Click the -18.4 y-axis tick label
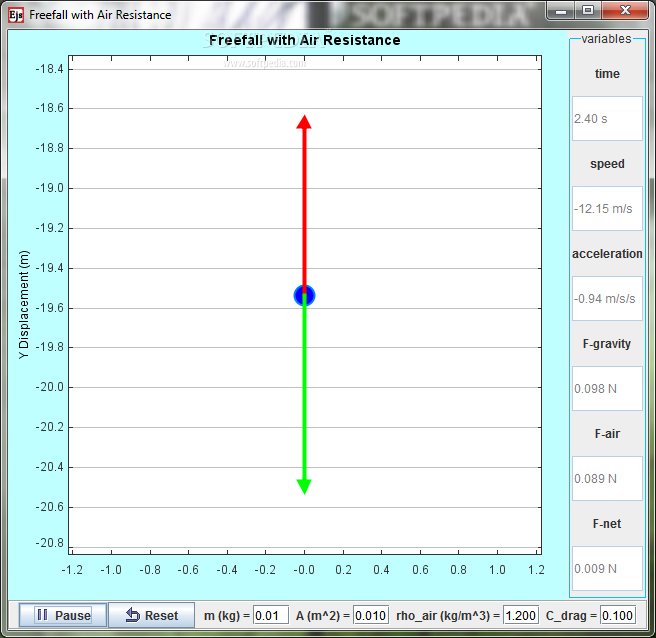This screenshot has width=656, height=638. tap(49, 69)
